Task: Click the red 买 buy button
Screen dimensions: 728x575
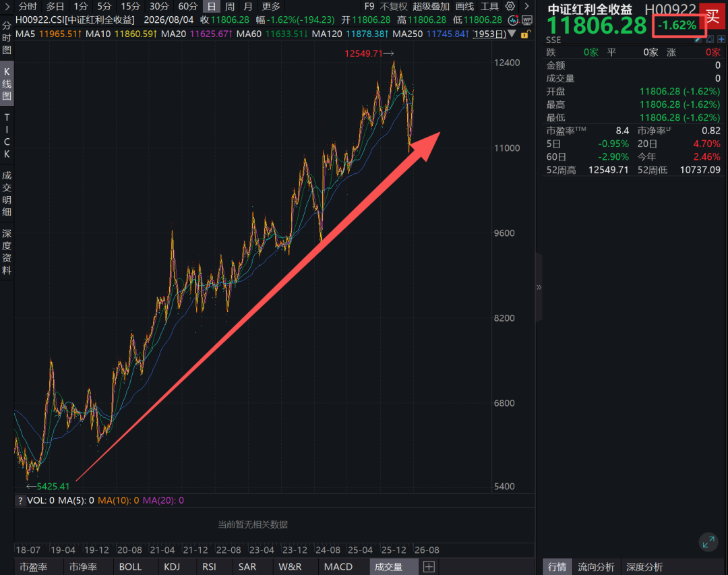Action: coord(712,16)
